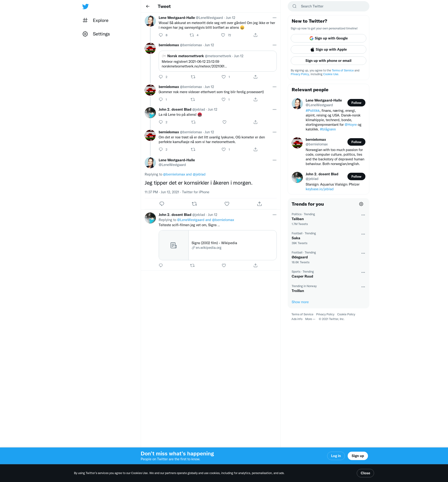Like the 'Teiteste scifi-filmen' tweet
This screenshot has width=448, height=482.
[x=224, y=265]
